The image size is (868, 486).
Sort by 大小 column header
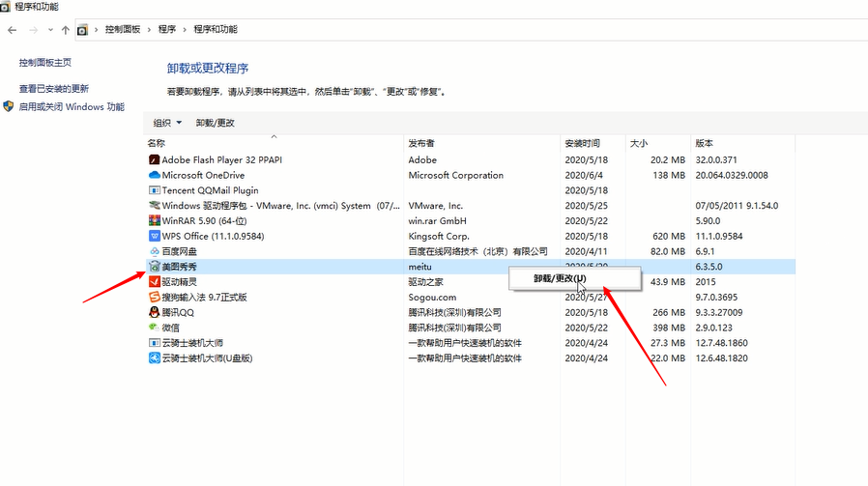658,143
